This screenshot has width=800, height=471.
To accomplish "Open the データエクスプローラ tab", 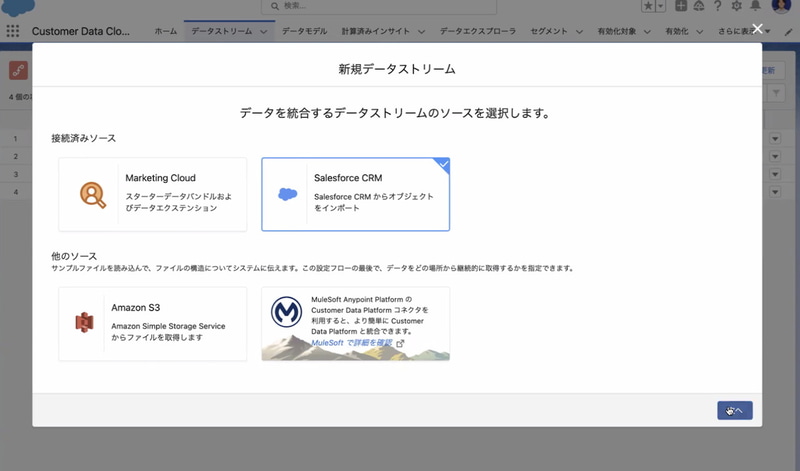I will tap(478, 31).
